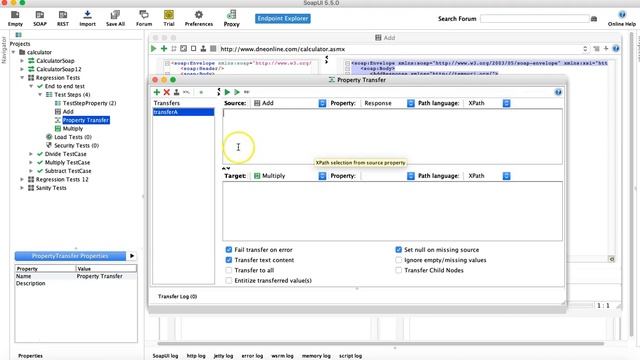
Task: Open error log tab
Action: 252,356
